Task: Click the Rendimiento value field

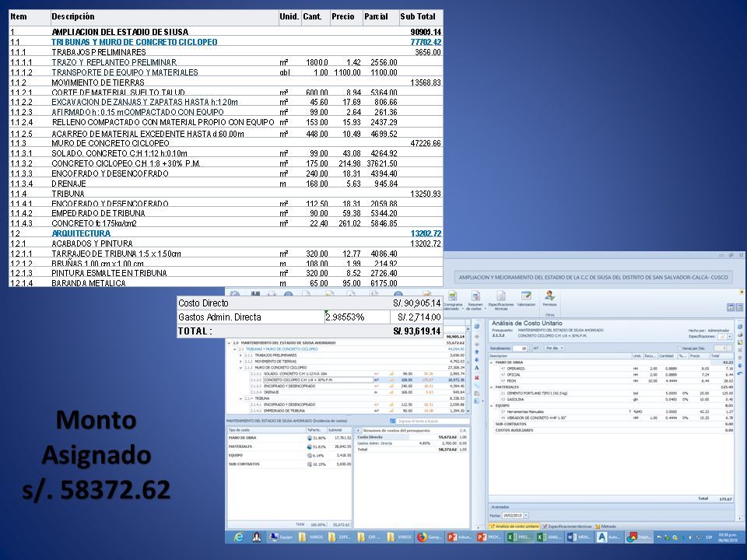Action: click(520, 348)
